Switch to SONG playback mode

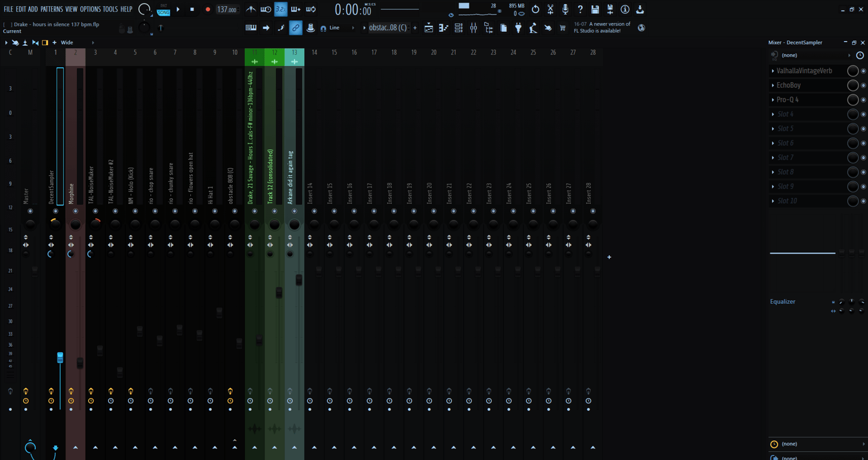pos(164,12)
